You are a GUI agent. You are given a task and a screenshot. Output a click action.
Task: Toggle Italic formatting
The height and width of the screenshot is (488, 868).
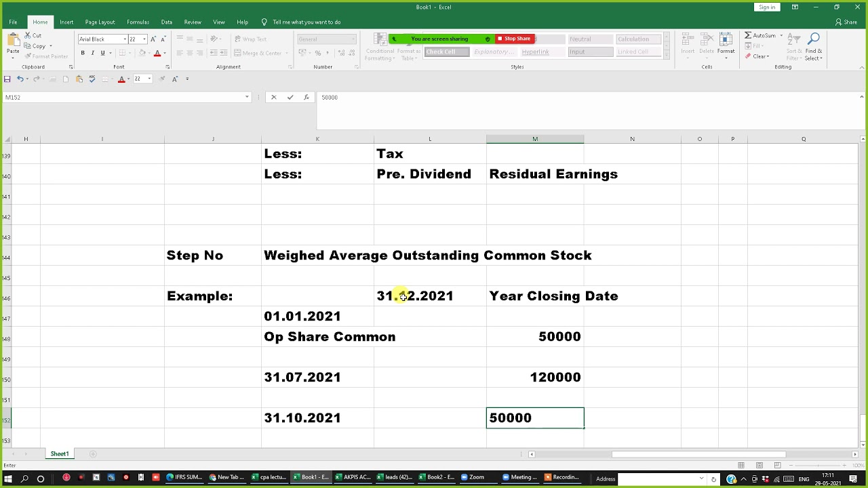click(x=93, y=53)
